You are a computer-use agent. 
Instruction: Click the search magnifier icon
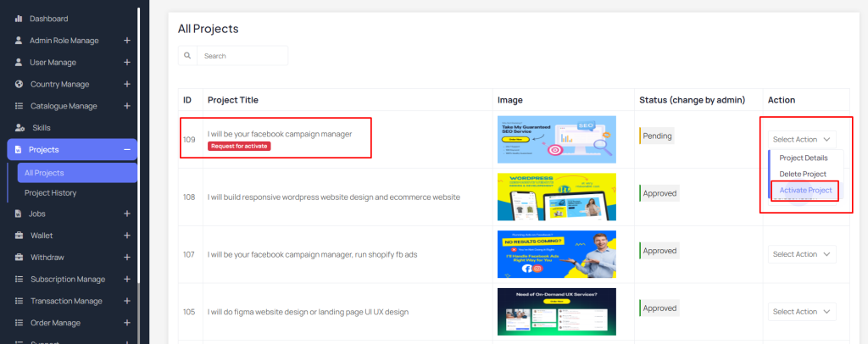point(187,56)
